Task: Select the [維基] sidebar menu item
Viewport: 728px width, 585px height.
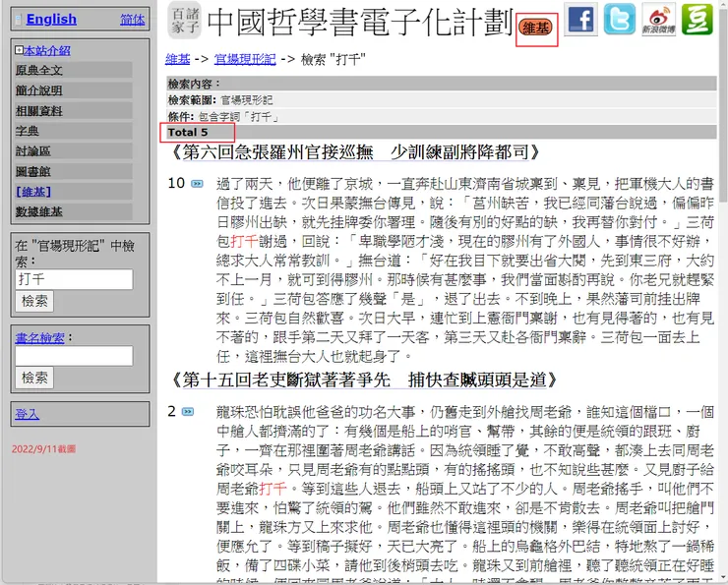Action: coord(74,192)
